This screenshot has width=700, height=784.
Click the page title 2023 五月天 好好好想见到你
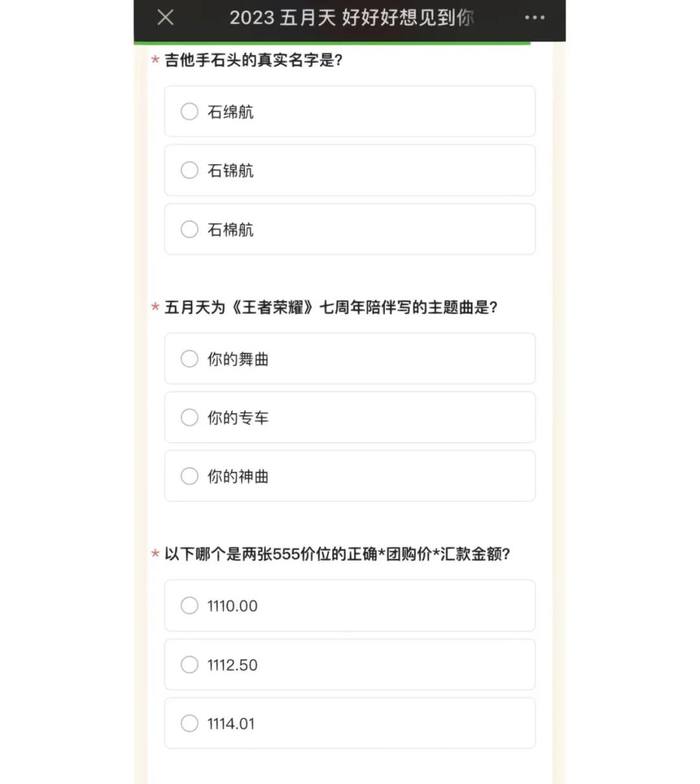(351, 18)
